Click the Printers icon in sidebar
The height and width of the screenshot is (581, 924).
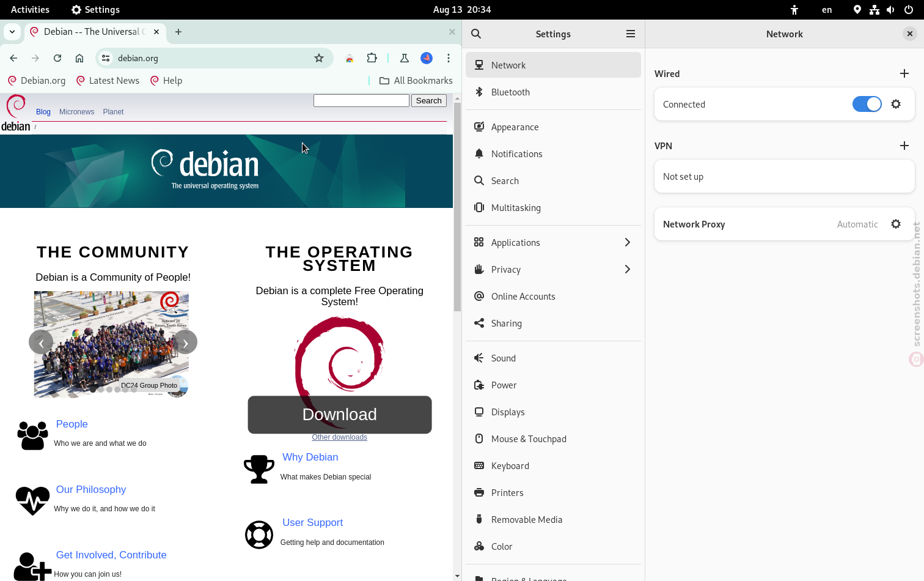479,492
